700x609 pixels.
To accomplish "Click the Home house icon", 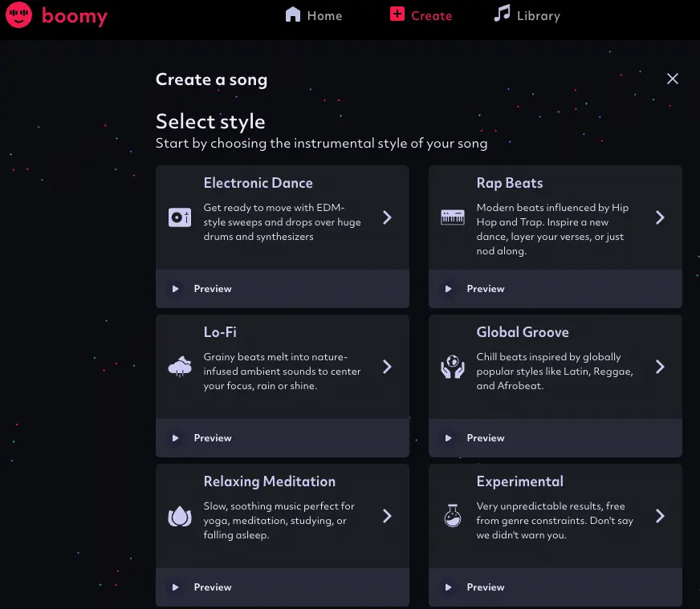I will coord(293,14).
